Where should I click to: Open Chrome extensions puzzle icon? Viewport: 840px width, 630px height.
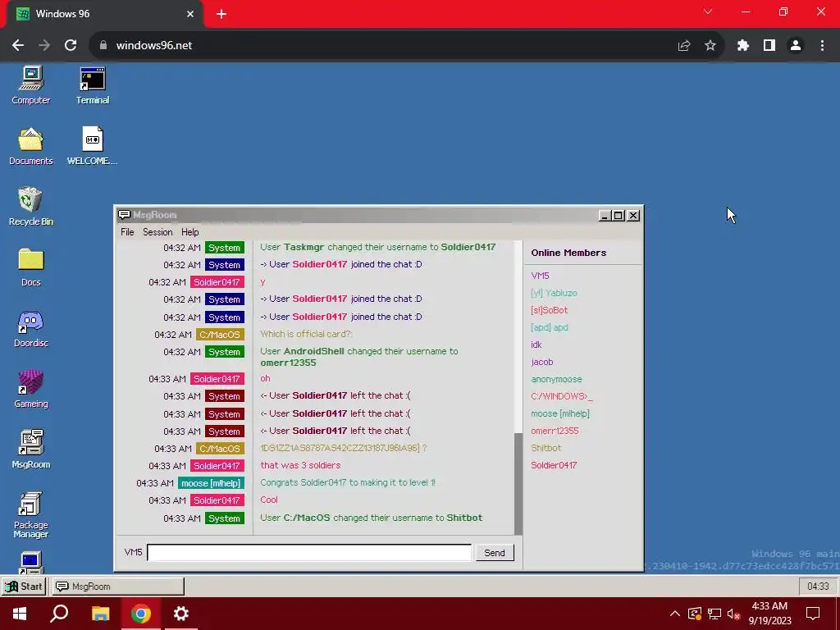point(742,46)
